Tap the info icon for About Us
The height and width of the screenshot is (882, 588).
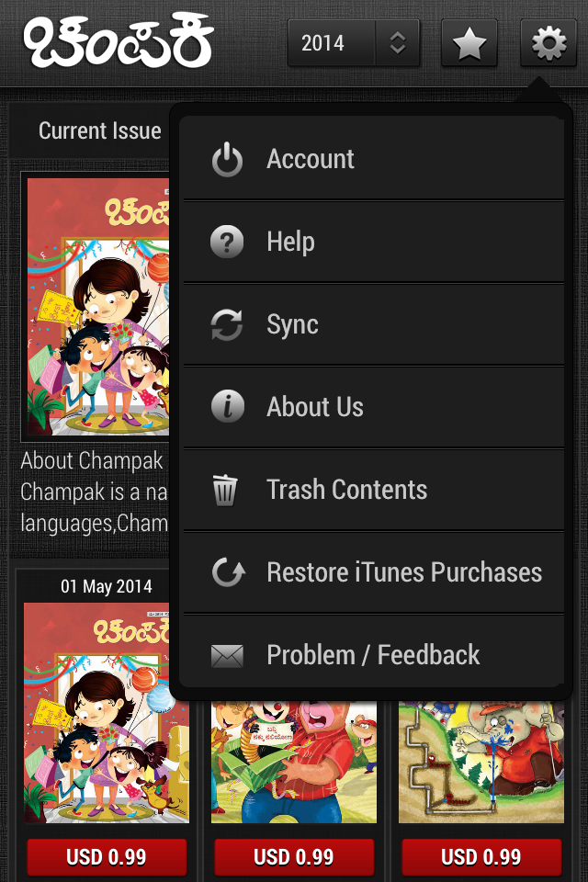227,407
